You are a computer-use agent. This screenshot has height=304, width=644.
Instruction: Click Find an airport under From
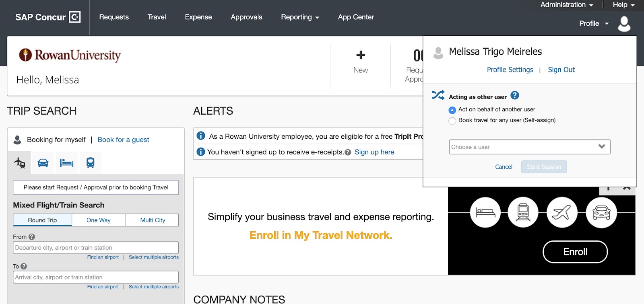[103, 257]
